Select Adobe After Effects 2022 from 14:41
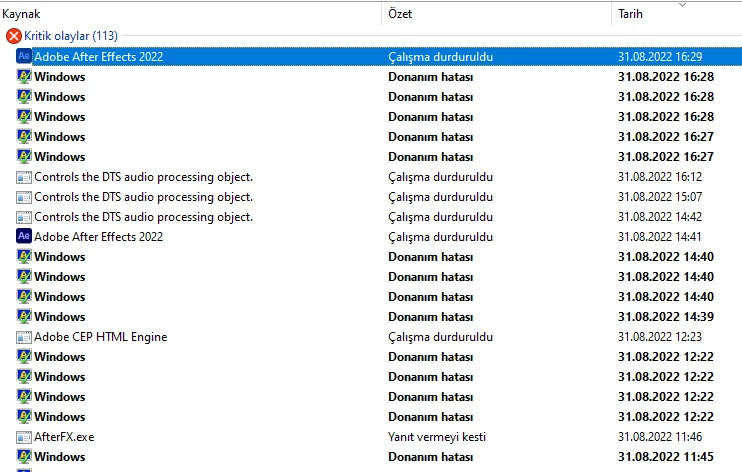 [98, 237]
